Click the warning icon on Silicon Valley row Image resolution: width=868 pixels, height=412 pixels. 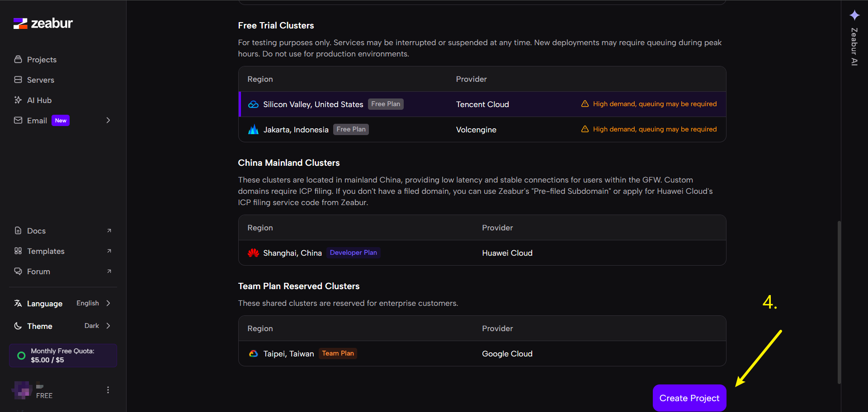[585, 104]
